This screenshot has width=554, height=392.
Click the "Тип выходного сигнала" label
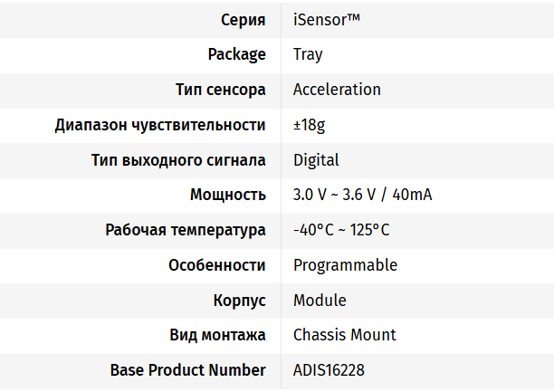178,160
